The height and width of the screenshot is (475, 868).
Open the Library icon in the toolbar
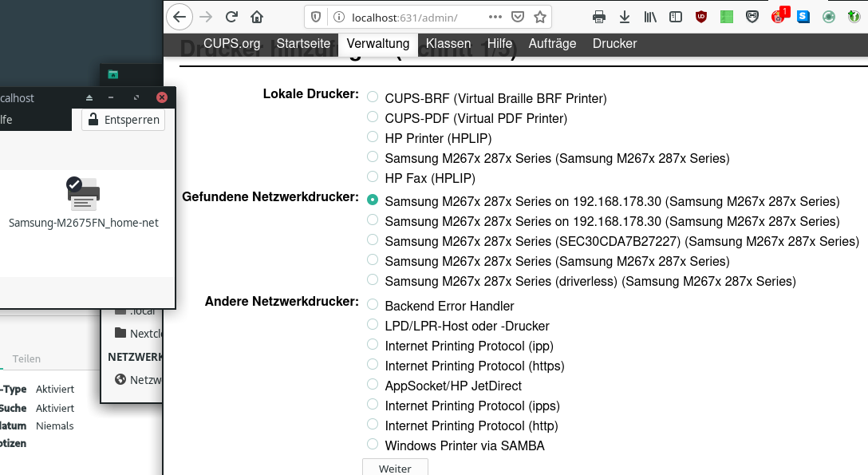click(x=650, y=16)
